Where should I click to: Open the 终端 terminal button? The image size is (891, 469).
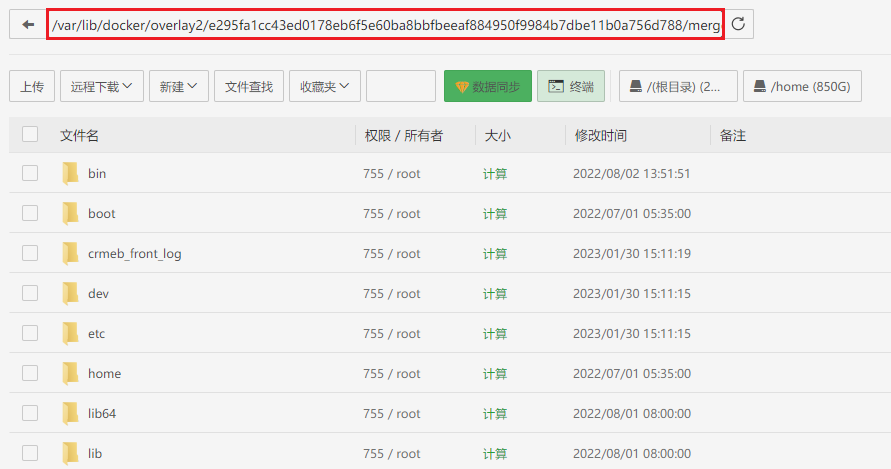click(571, 86)
